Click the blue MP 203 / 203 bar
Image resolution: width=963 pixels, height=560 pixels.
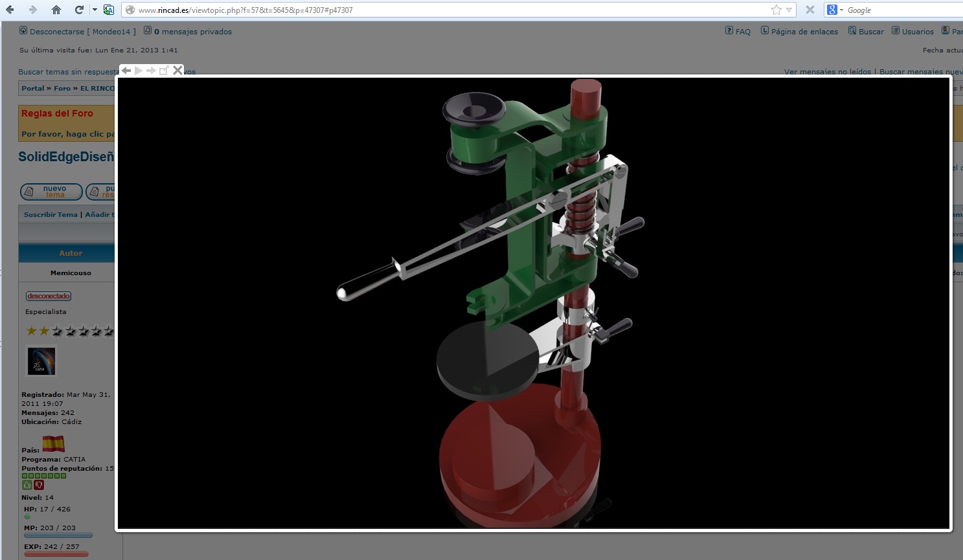(58, 535)
